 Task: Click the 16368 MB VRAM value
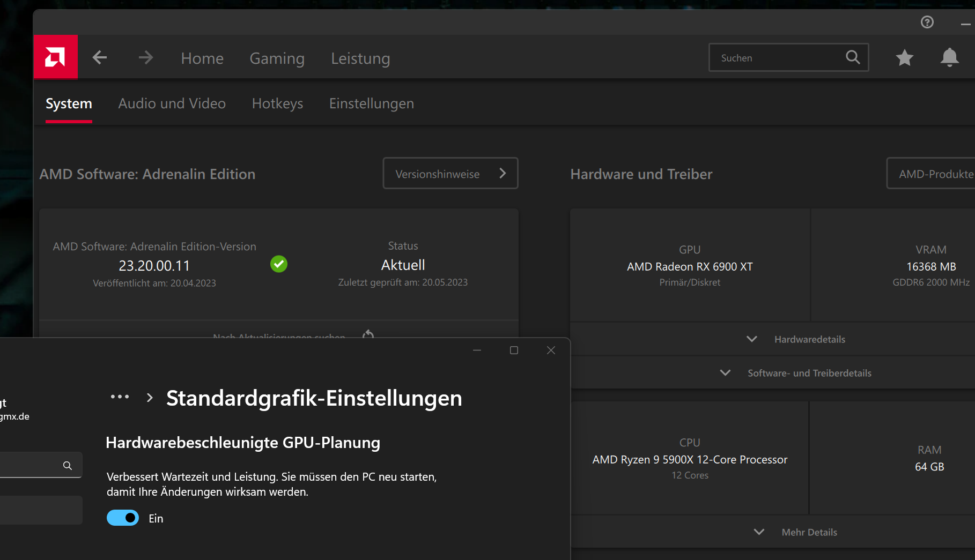tap(932, 267)
